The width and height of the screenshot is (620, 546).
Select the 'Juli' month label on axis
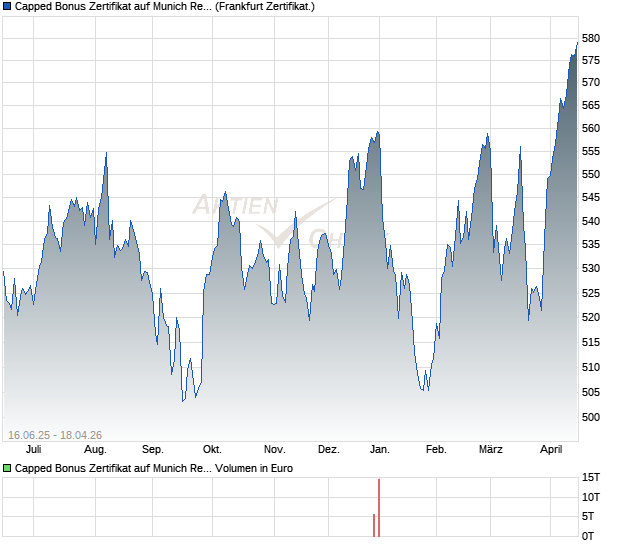click(33, 450)
